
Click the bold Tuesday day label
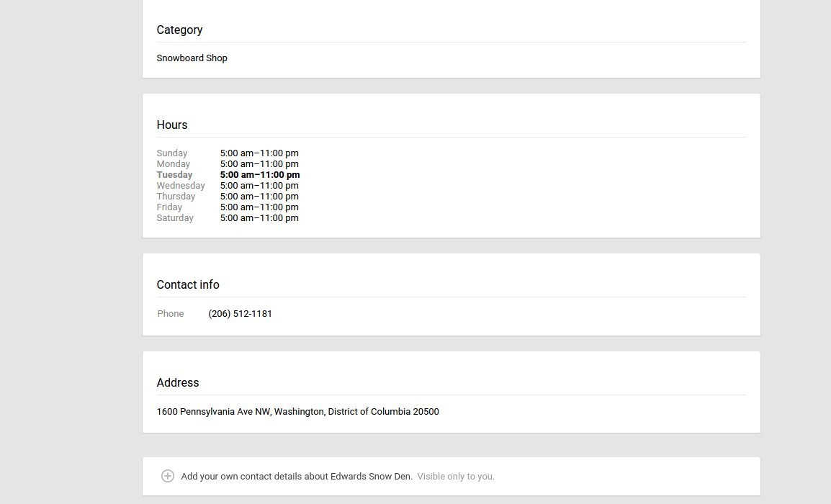174,174
